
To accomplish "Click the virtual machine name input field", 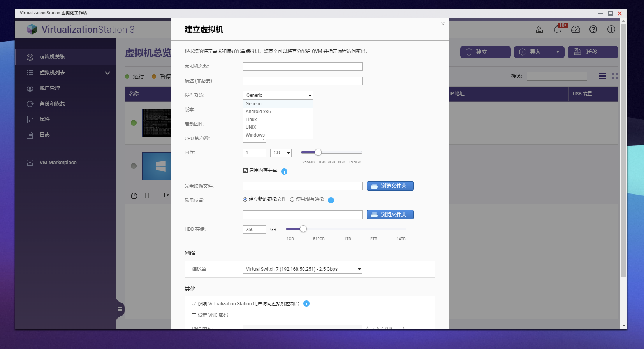I will coord(303,67).
